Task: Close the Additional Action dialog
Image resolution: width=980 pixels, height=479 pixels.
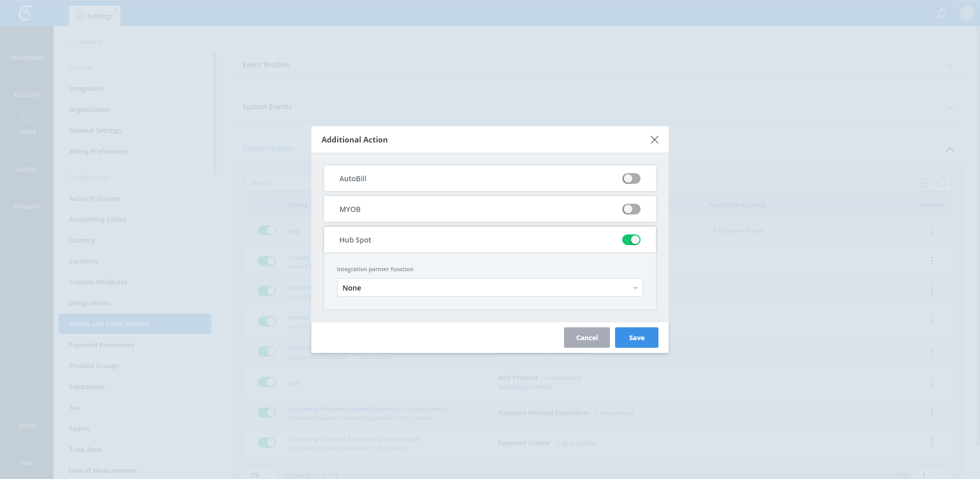Action: click(654, 139)
